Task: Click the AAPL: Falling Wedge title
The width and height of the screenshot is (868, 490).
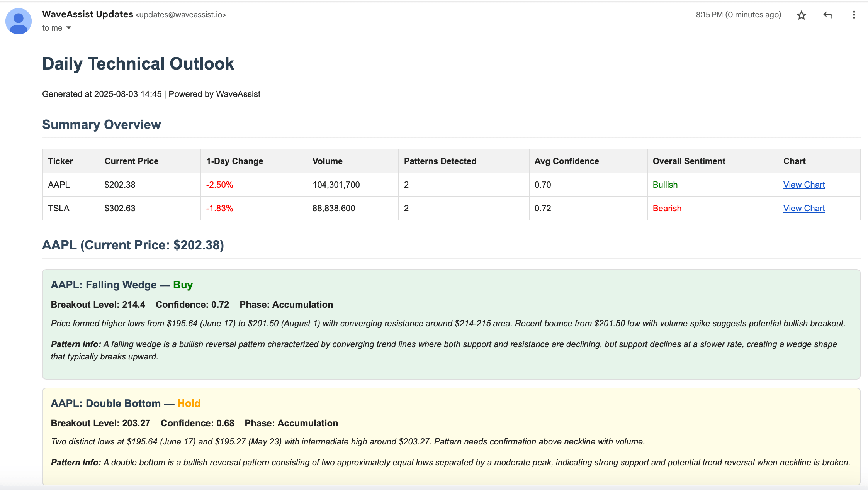Action: 104,285
